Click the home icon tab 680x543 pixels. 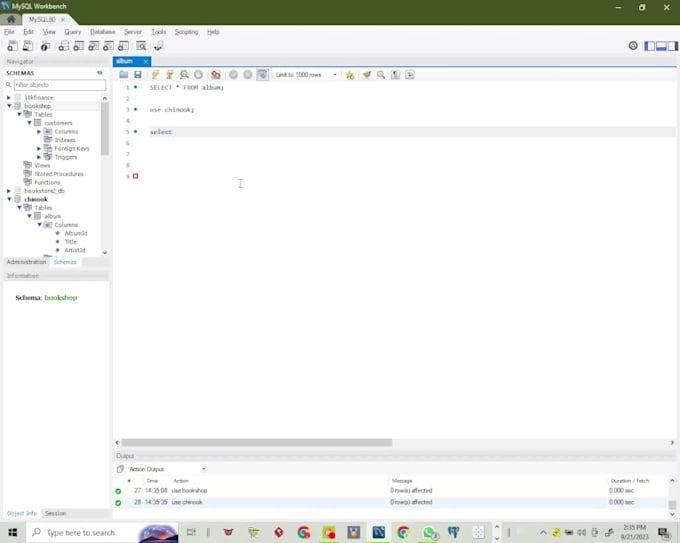pos(11,19)
